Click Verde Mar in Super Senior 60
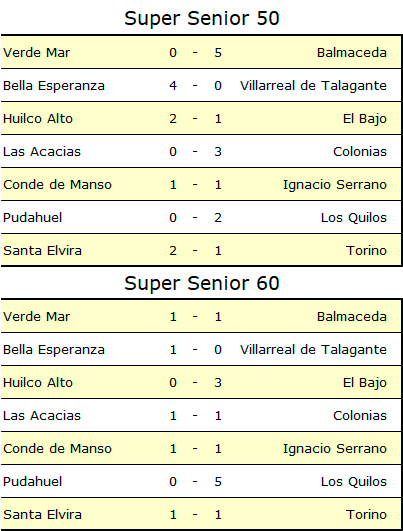The width and height of the screenshot is (403, 531). 37,317
